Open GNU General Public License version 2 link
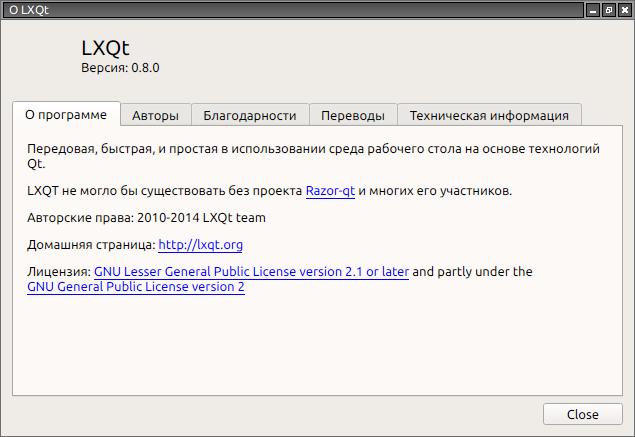The height and width of the screenshot is (437, 635). pyautogui.click(x=136, y=287)
